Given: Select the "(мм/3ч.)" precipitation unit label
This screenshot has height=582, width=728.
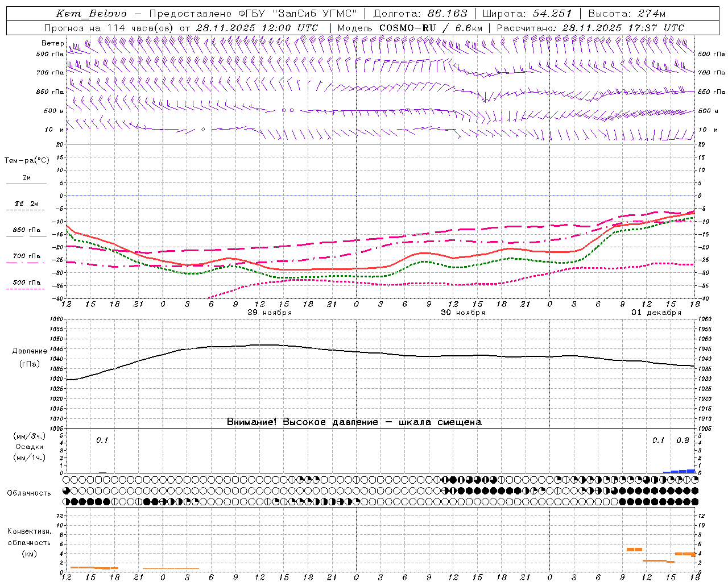Looking at the screenshot, I should click(x=29, y=436).
